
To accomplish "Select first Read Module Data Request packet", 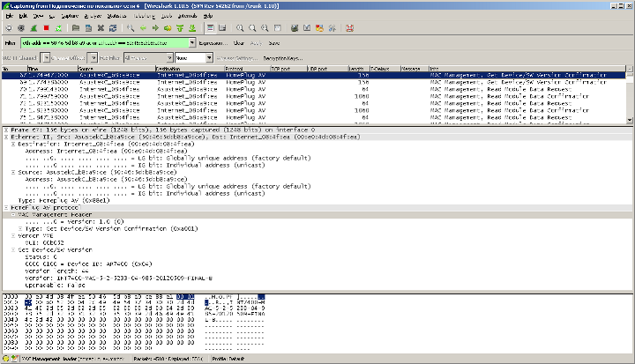I will click(x=314, y=89).
